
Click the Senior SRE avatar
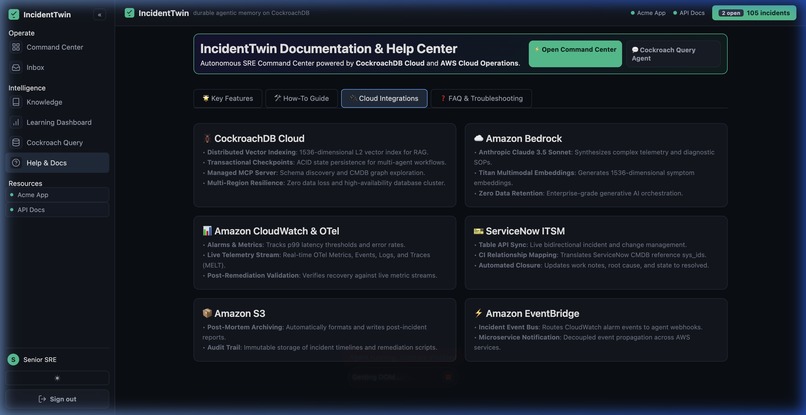click(13, 360)
